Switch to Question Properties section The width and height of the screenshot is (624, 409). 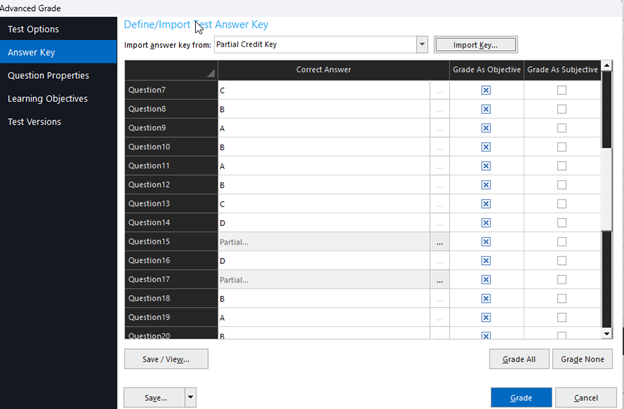pyautogui.click(x=48, y=75)
